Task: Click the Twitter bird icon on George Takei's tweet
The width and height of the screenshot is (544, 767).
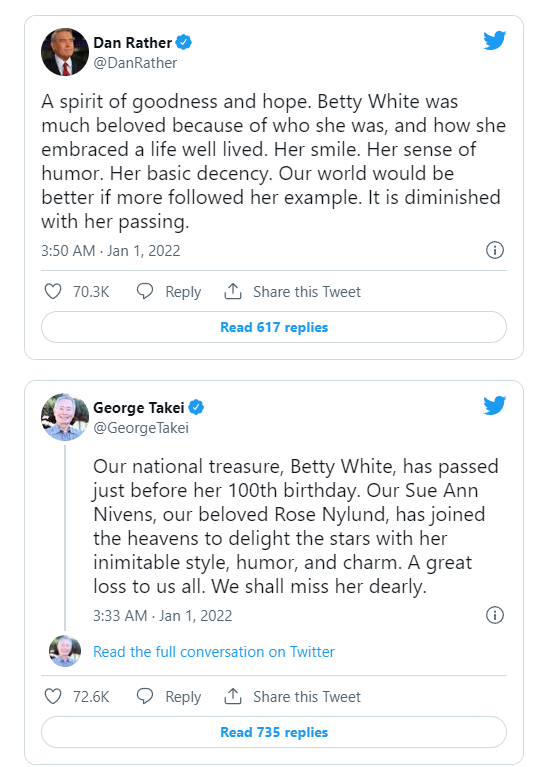Action: (494, 406)
